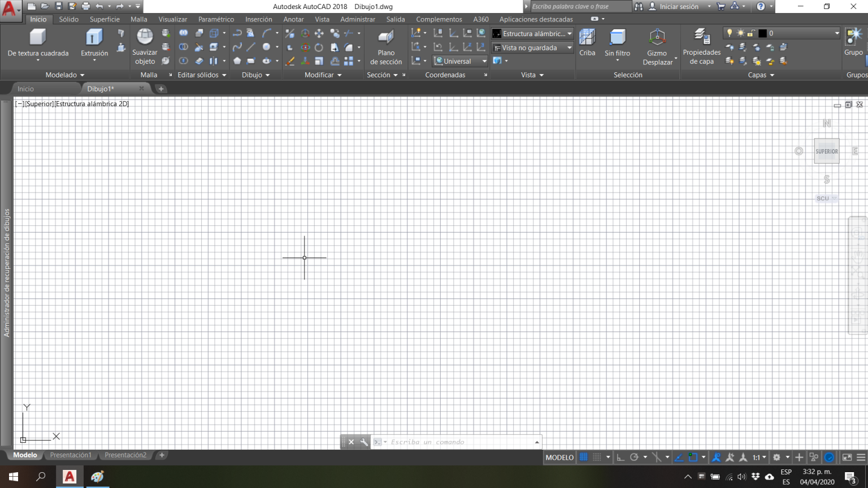Switch to the Presentación1 layout tab
868x488 pixels.
coord(71,455)
